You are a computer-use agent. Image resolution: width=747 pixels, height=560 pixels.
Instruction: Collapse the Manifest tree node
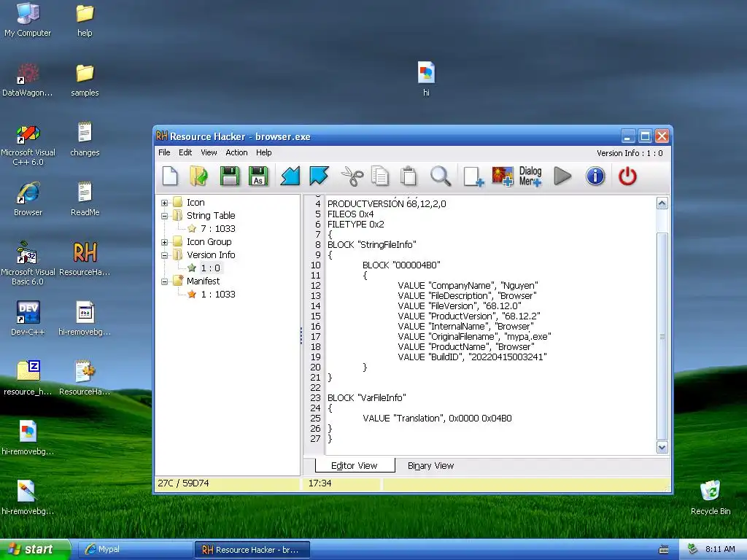[x=164, y=281]
